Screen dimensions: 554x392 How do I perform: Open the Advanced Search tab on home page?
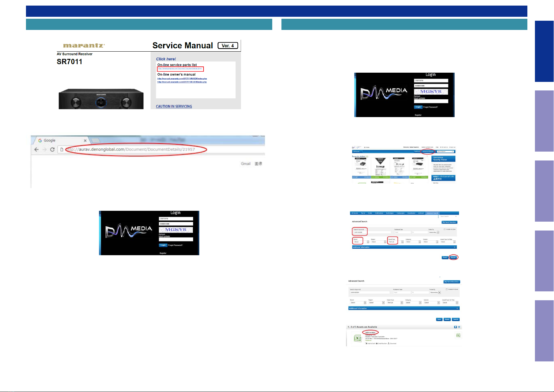coord(428,152)
